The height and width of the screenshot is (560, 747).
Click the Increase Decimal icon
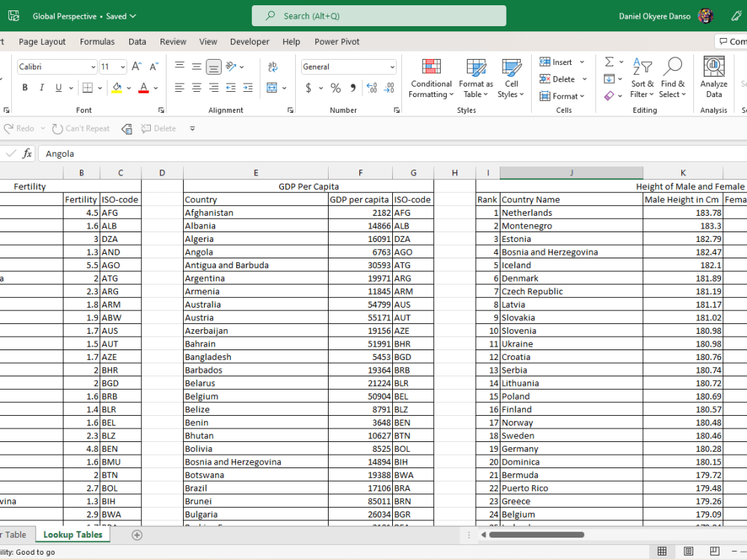(371, 87)
